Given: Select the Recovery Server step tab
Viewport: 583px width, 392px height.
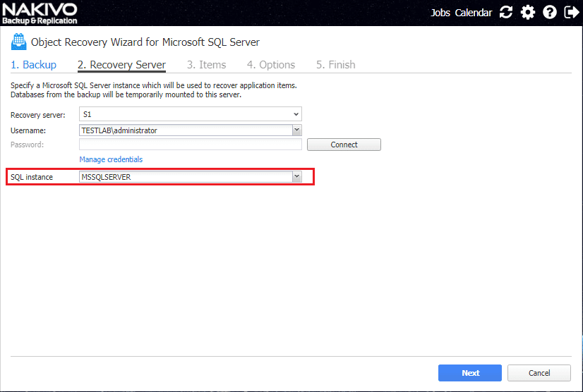Looking at the screenshot, I should (x=121, y=65).
